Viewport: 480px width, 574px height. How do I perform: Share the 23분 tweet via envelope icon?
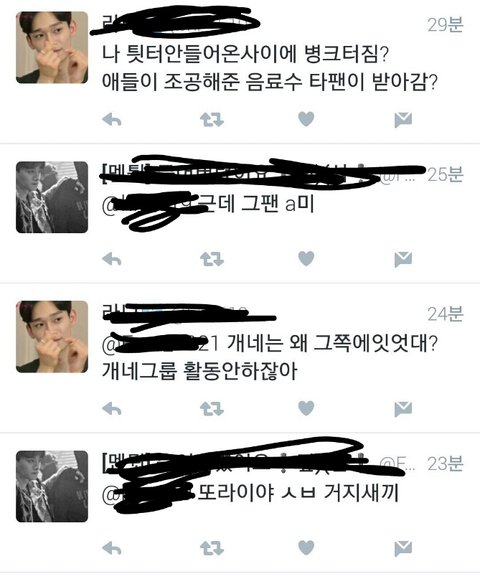(x=403, y=549)
